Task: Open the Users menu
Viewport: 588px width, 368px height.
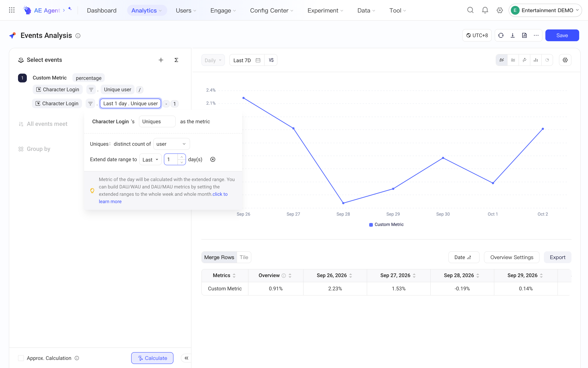Action: tap(186, 10)
